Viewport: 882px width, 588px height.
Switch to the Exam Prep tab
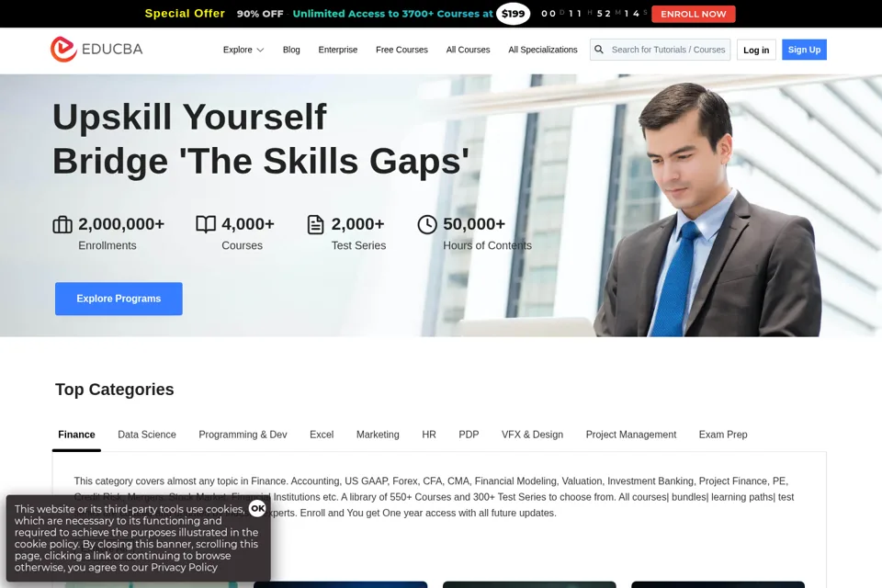723,435
